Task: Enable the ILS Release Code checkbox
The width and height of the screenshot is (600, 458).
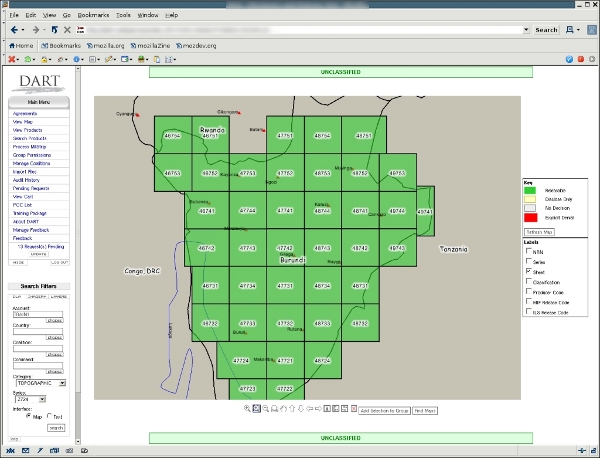Action: [529, 311]
